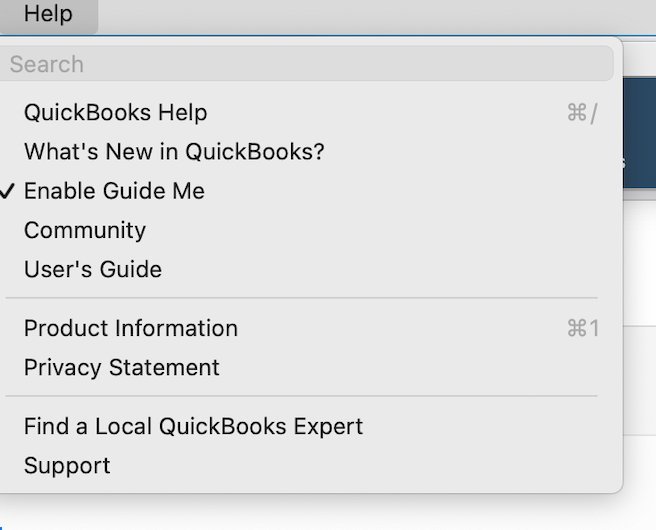656x530 pixels.
Task: Click the "Search" placeholder text
Action: (47, 64)
